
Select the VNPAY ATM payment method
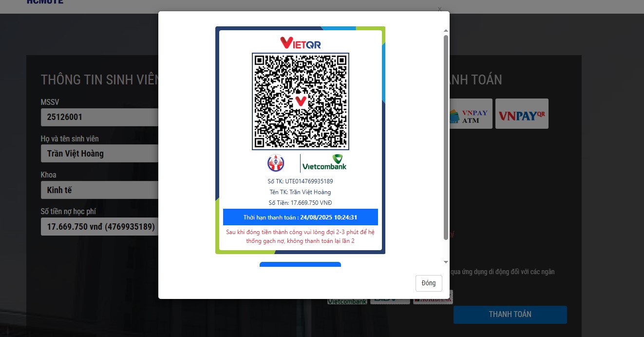point(471,114)
